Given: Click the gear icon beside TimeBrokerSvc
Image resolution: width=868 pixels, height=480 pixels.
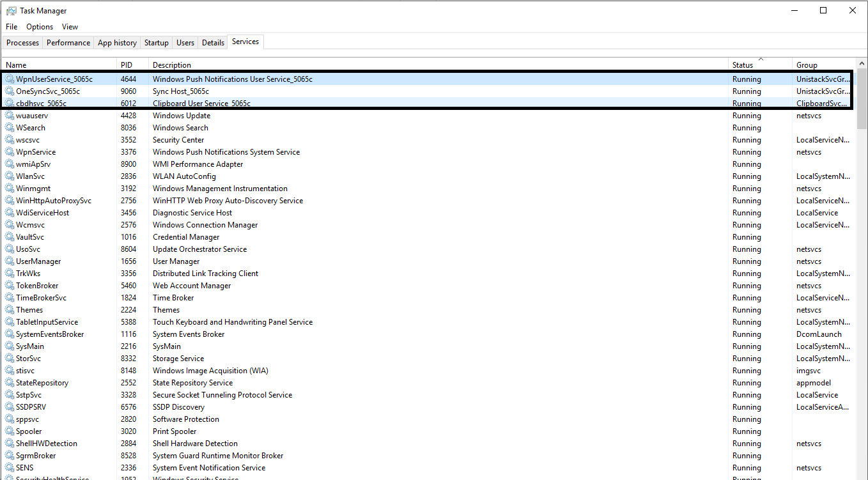Looking at the screenshot, I should (x=10, y=298).
